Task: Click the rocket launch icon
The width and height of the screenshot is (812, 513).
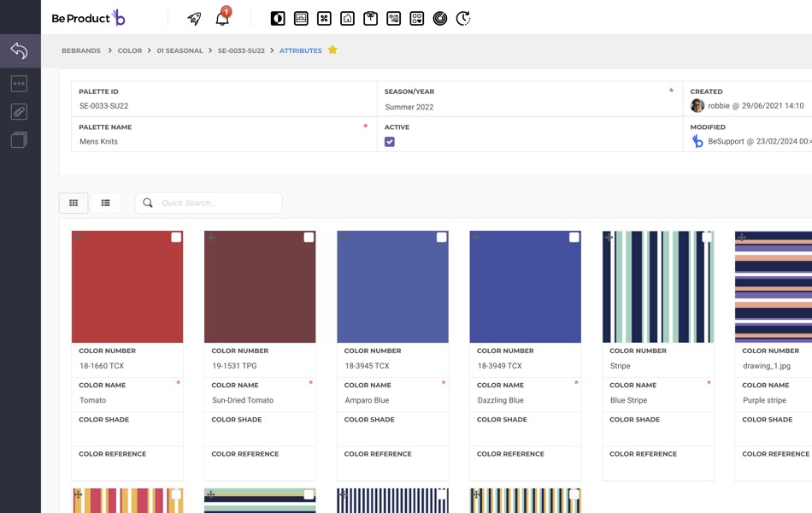Action: (x=194, y=19)
